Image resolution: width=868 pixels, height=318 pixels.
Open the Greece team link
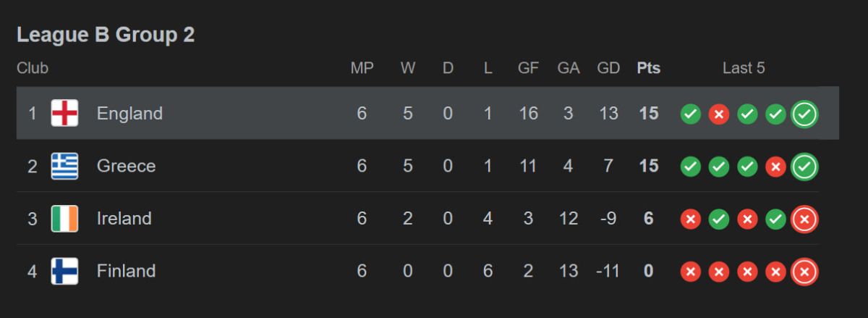tap(126, 167)
